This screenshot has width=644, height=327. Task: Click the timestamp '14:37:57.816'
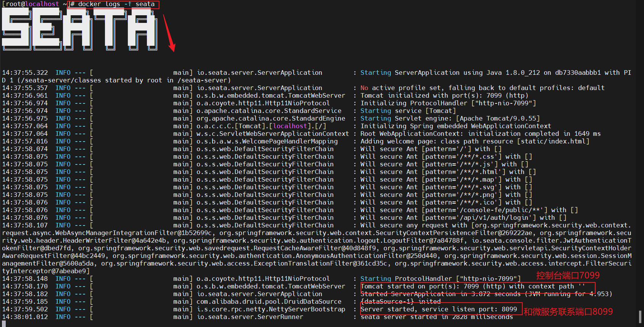pyautogui.click(x=25, y=141)
